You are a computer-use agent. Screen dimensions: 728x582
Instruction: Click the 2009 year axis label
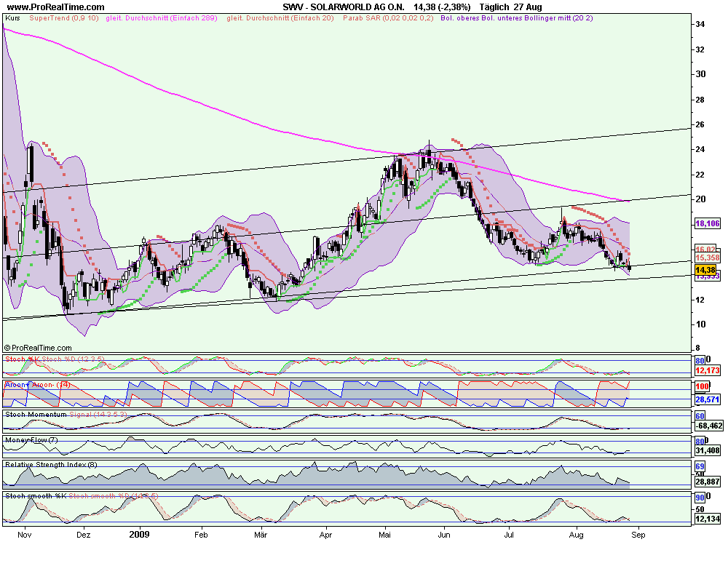coord(139,535)
